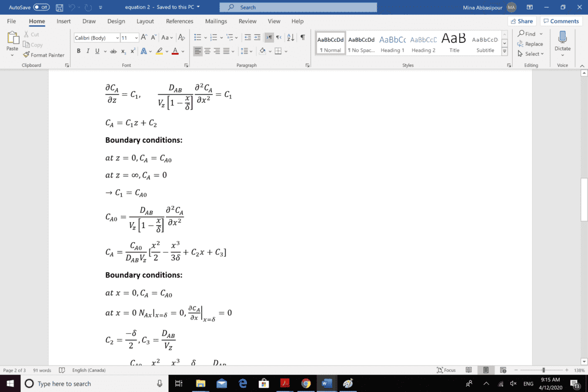Open File Explorer from taskbar
Image resolution: width=588 pixels, height=392 pixels.
click(201, 383)
